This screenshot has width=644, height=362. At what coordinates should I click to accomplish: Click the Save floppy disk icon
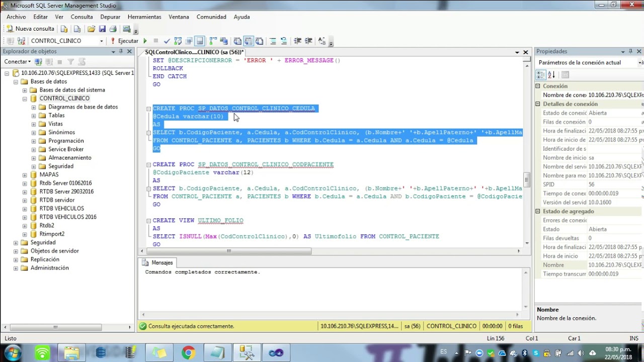tap(102, 29)
